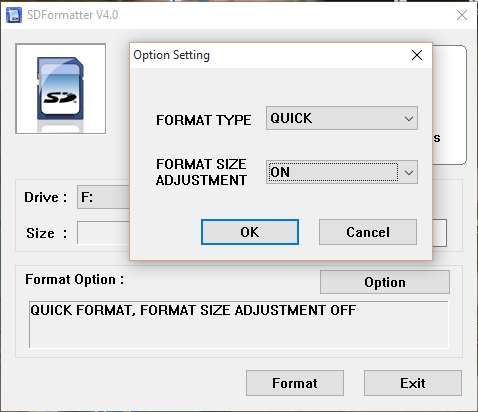Start formatting with the Format button

point(295,383)
